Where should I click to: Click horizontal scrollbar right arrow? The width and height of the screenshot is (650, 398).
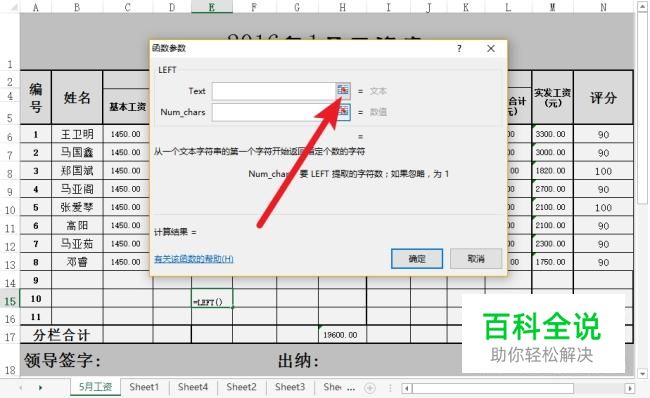tap(630, 388)
